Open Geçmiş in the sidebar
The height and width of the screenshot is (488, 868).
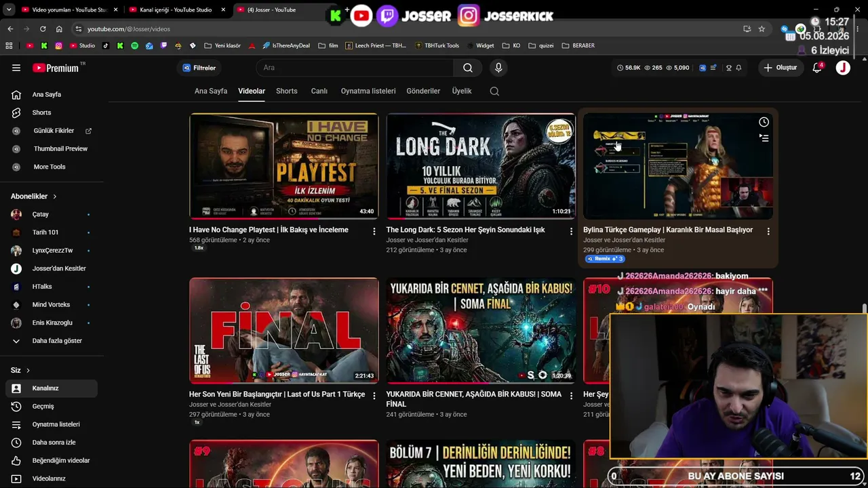click(52, 407)
